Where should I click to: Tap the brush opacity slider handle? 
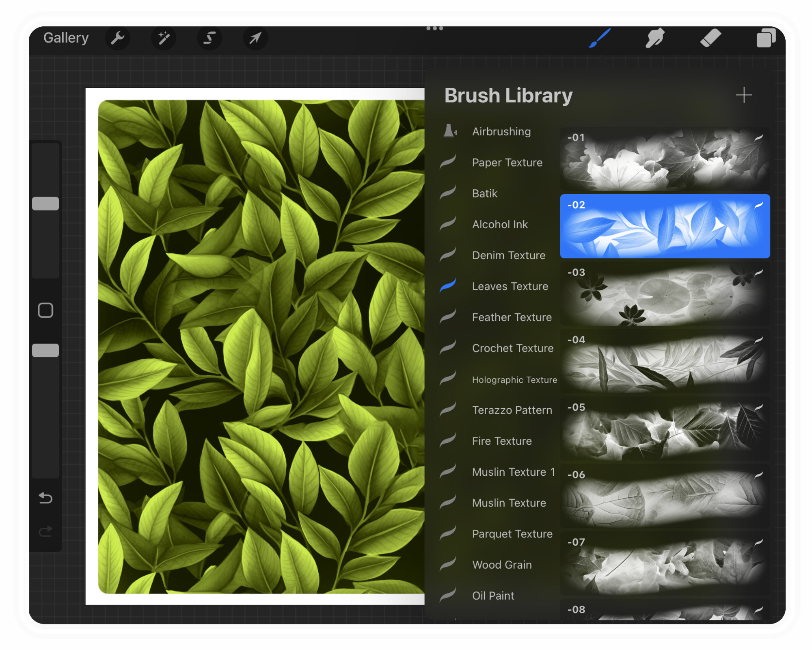(45, 349)
